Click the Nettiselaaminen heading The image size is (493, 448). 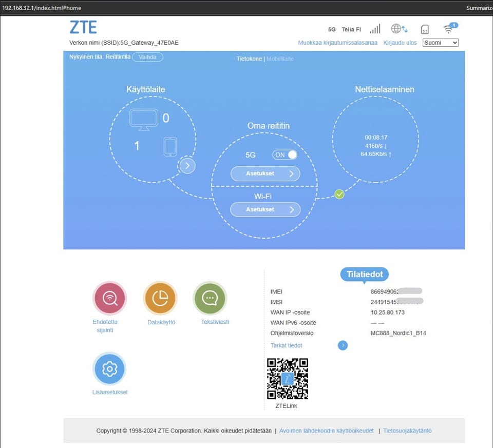pyautogui.click(x=385, y=89)
